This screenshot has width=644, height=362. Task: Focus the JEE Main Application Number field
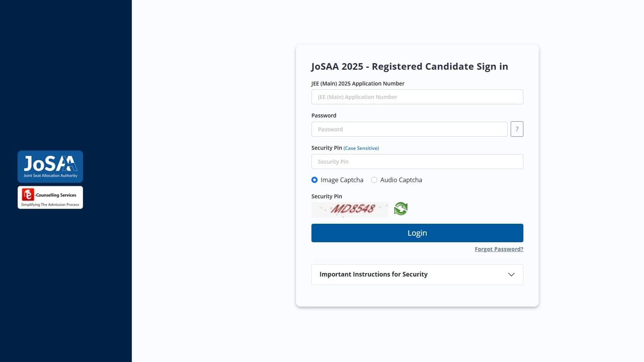(417, 97)
